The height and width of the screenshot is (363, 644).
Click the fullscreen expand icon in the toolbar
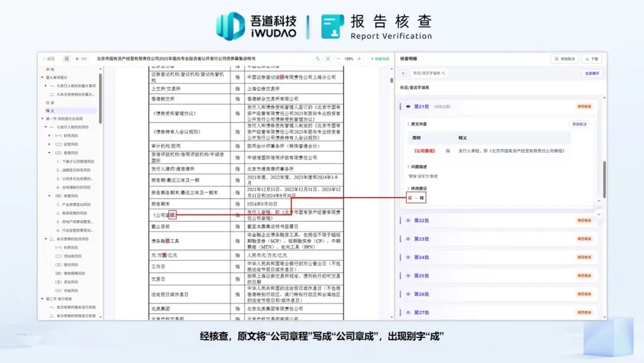328,59
